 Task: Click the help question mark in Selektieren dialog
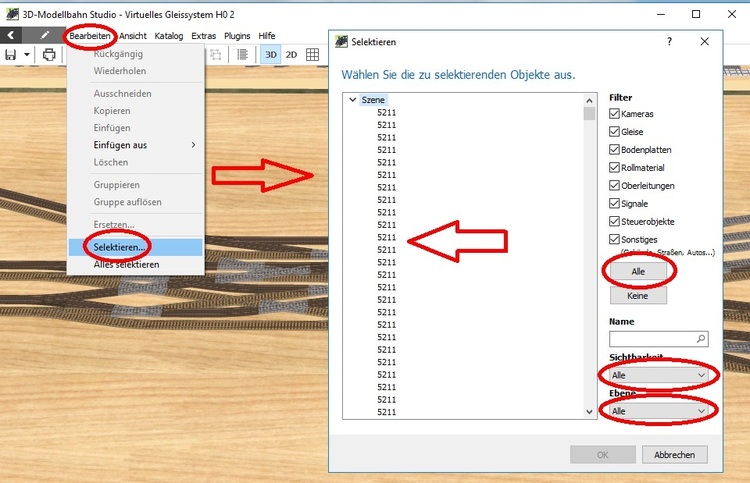pos(669,42)
